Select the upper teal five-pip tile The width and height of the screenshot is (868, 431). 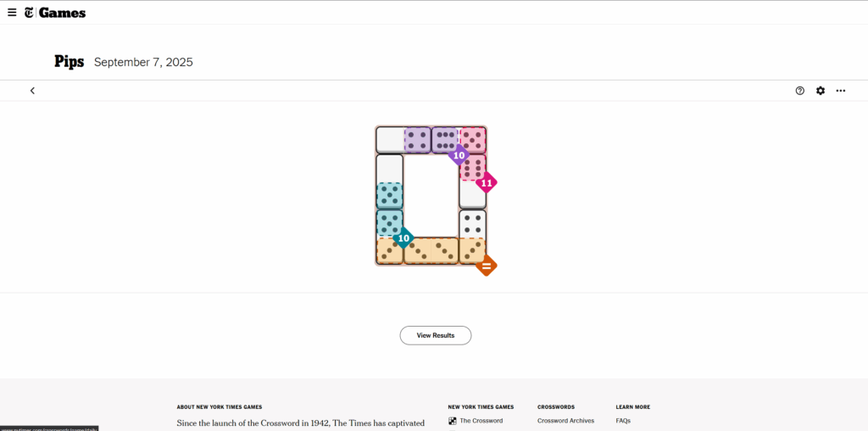click(390, 196)
